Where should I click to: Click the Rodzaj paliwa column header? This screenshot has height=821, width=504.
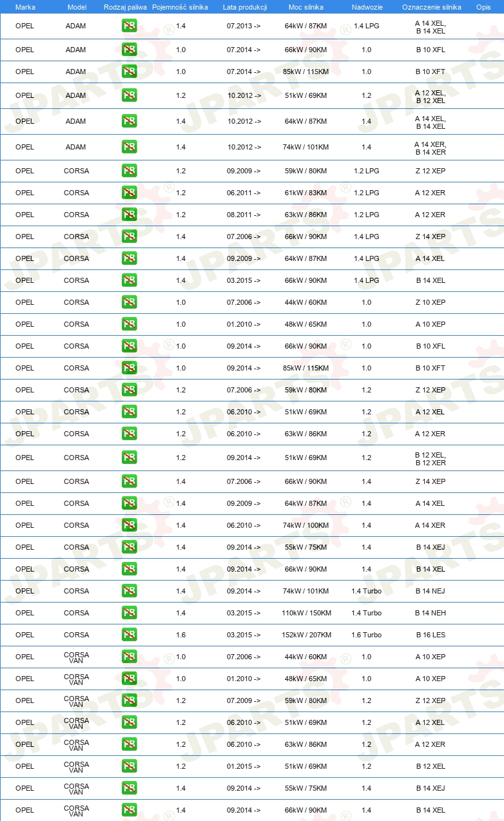[125, 6]
